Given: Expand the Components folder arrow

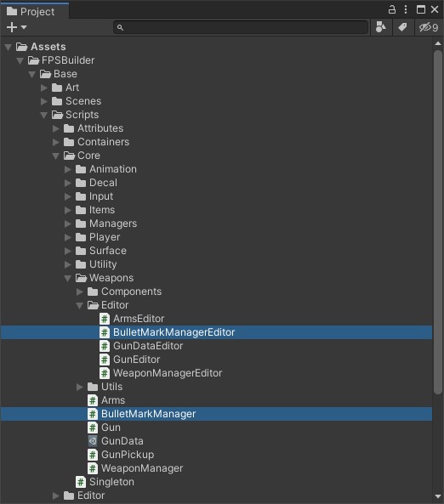Looking at the screenshot, I should coord(79,292).
